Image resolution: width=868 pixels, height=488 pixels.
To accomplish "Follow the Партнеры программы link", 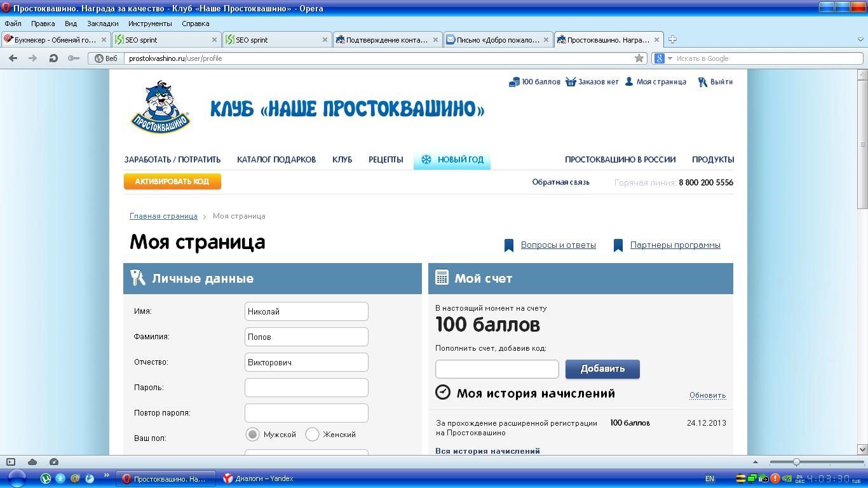I will (x=675, y=245).
